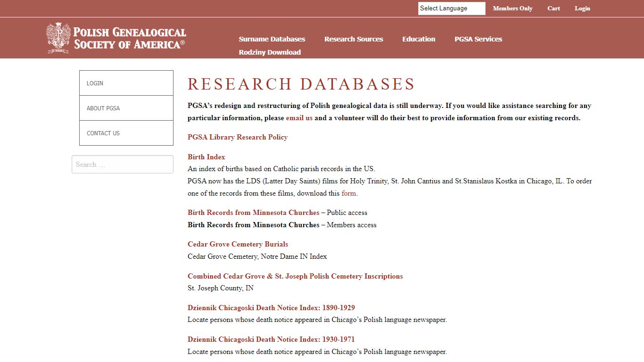The height and width of the screenshot is (362, 644).
Task: Click Birth Records from Minnesota Churches members access
Action: click(x=254, y=225)
